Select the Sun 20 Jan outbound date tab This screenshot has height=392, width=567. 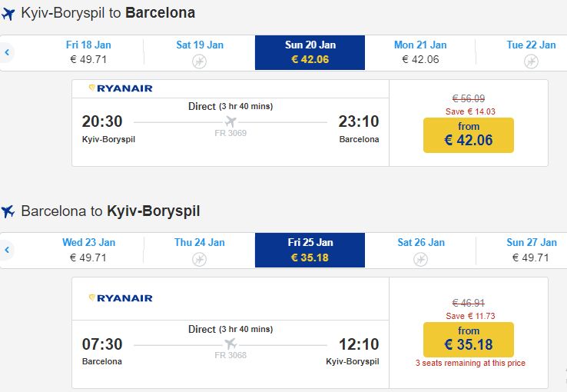tap(310, 52)
